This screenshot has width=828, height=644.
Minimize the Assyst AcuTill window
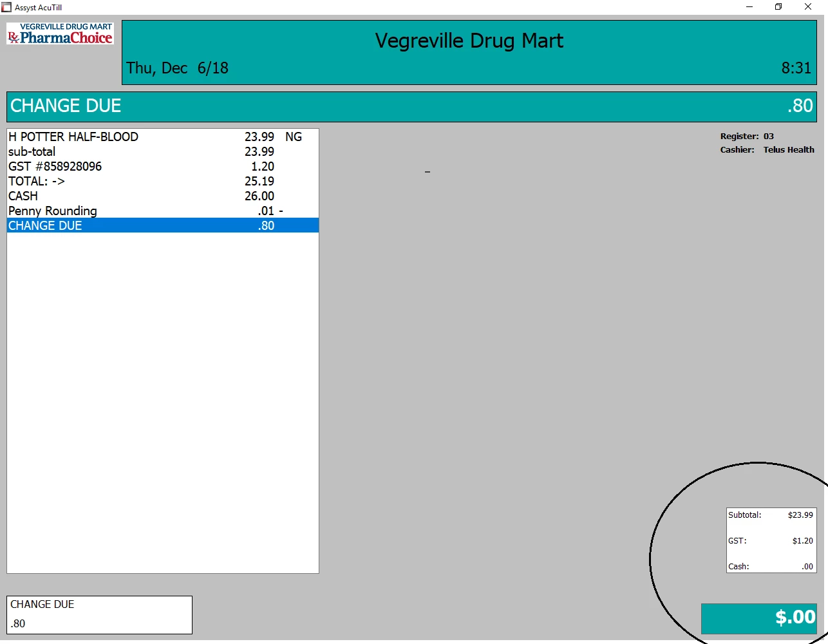click(749, 7)
